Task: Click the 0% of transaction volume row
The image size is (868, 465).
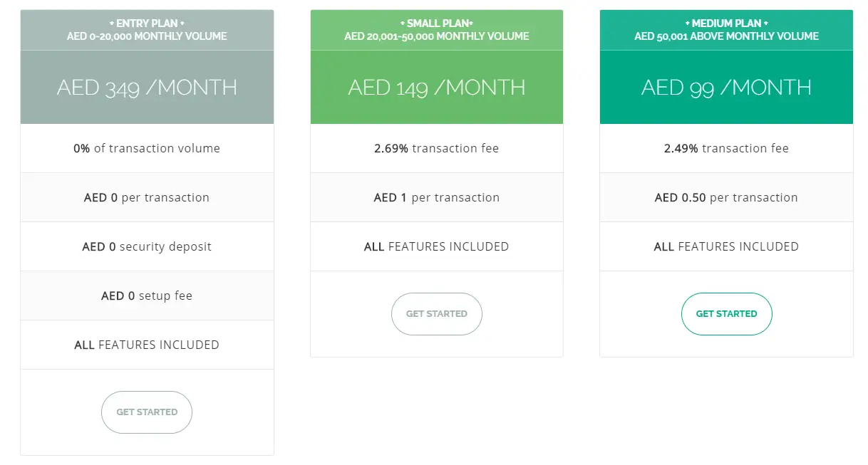Action: [x=147, y=148]
